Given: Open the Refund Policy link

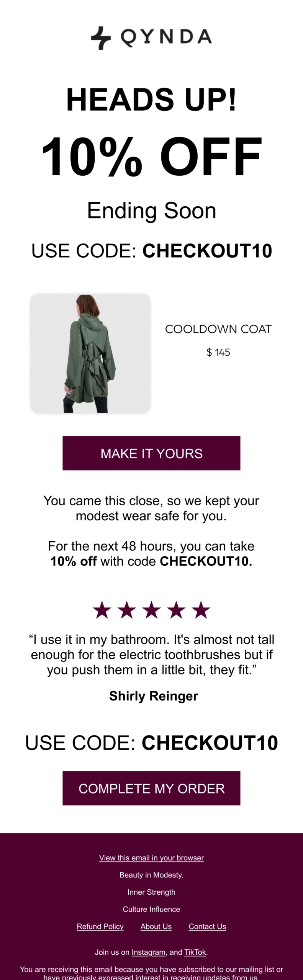Looking at the screenshot, I should click(100, 926).
